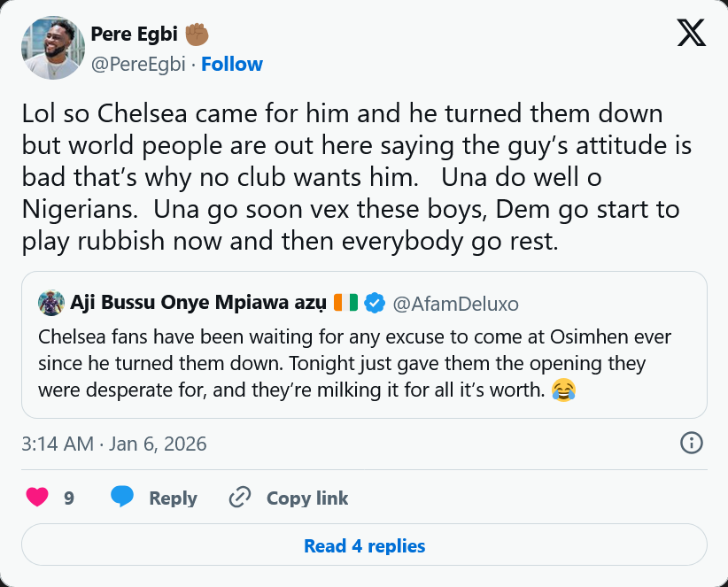Select the Copy link text

(x=307, y=498)
